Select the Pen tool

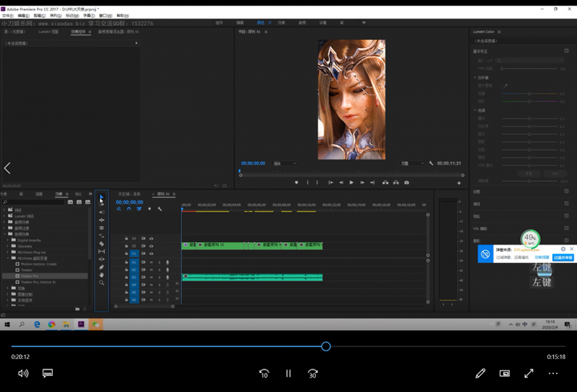[102, 267]
